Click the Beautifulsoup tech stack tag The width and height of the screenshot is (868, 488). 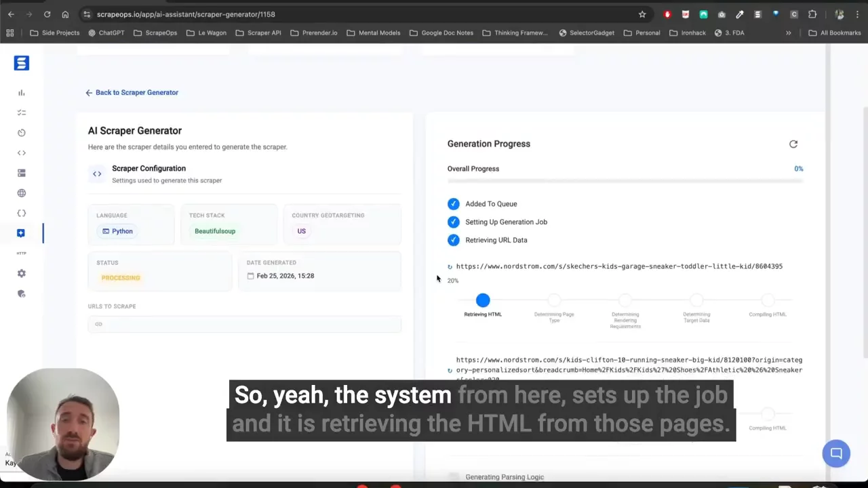point(215,231)
